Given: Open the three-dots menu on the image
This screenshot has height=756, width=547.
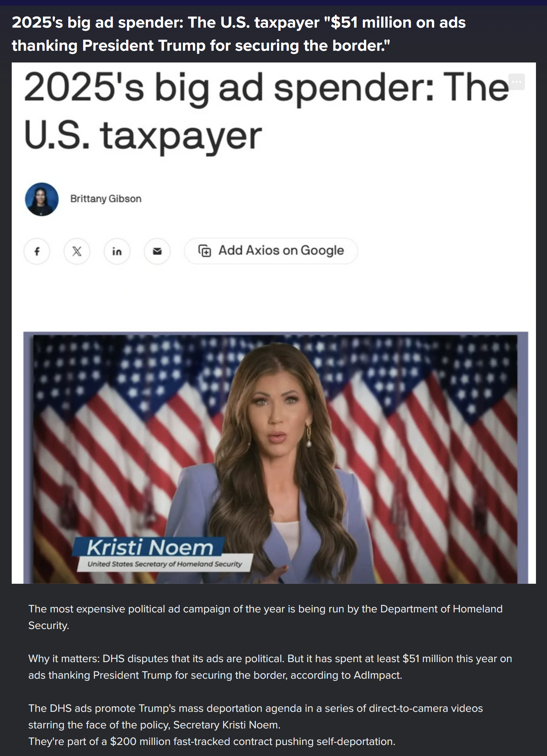Looking at the screenshot, I should tap(517, 82).
